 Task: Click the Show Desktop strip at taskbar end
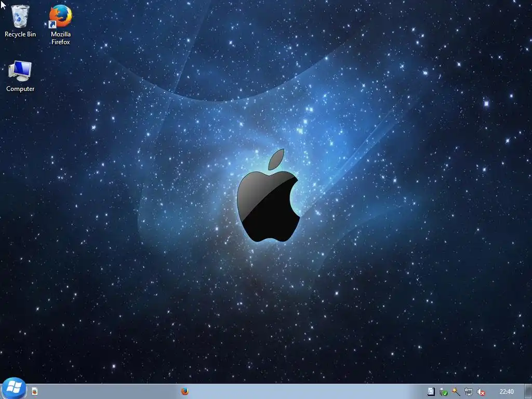(x=528, y=392)
